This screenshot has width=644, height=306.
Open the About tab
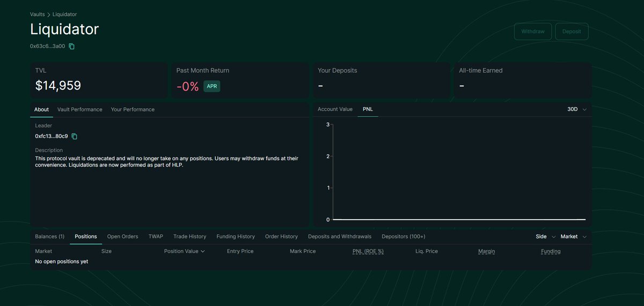[x=41, y=109]
